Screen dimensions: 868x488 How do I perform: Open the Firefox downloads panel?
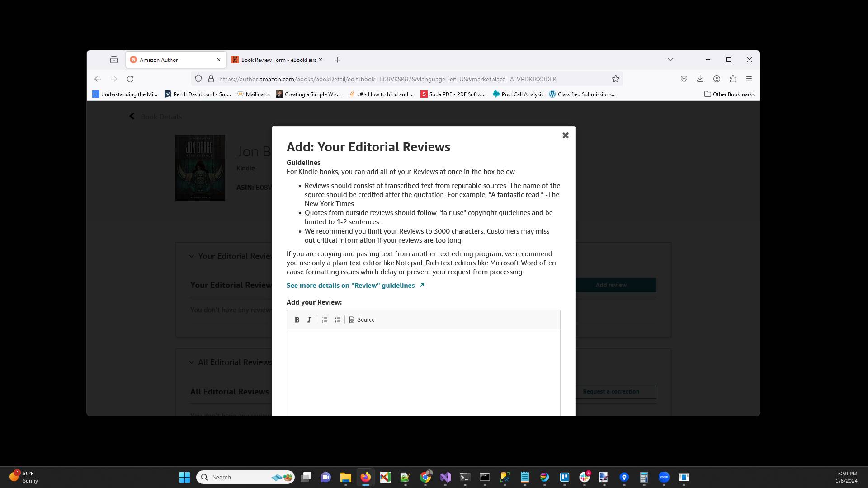point(700,79)
